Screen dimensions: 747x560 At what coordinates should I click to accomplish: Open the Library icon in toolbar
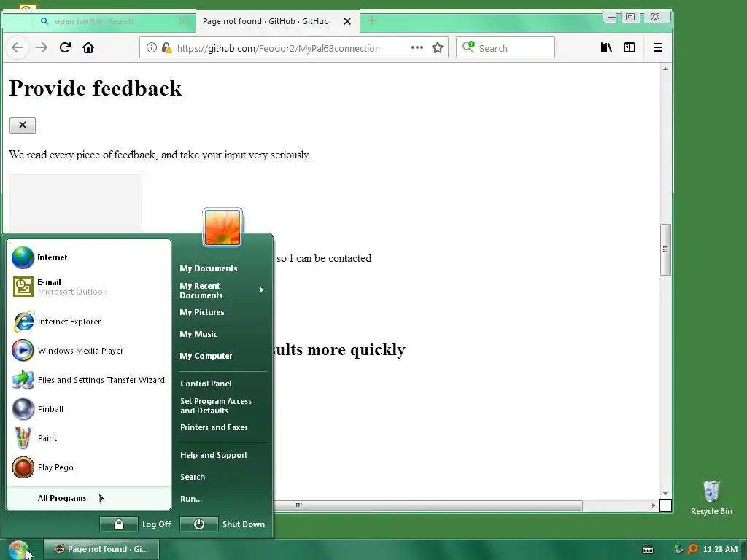pos(606,47)
